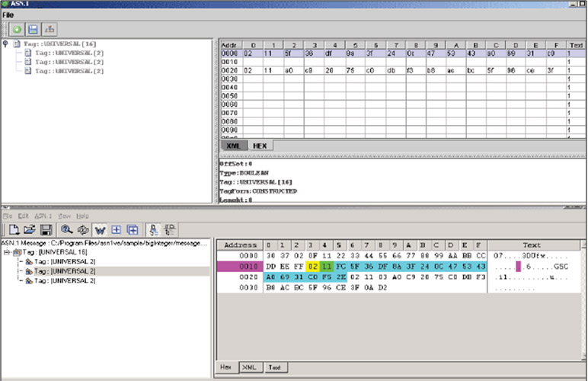This screenshot has width=588, height=381.
Task: Click the open folder icon in lower toolbar
Action: (30, 229)
